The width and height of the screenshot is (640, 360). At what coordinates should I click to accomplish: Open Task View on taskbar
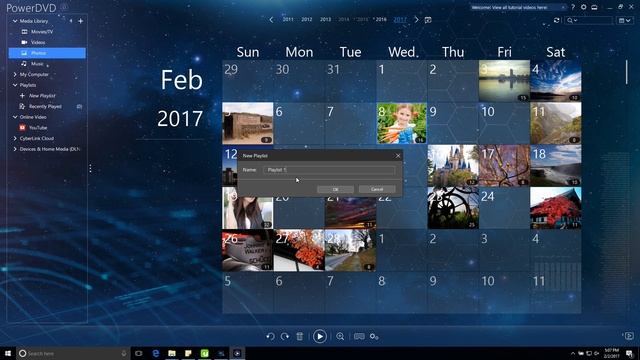(x=139, y=353)
